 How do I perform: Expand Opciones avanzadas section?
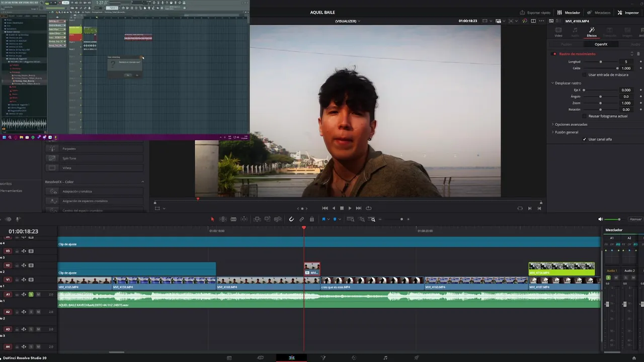553,124
